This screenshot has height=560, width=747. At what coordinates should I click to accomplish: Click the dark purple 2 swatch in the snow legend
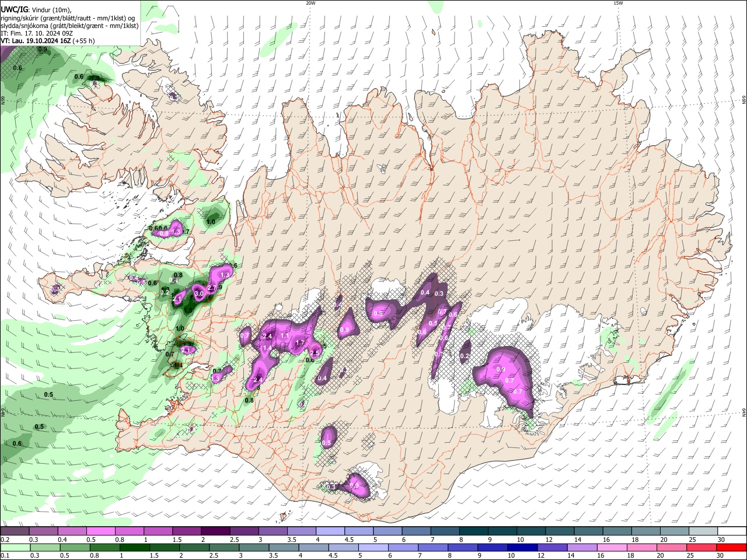[215, 531]
